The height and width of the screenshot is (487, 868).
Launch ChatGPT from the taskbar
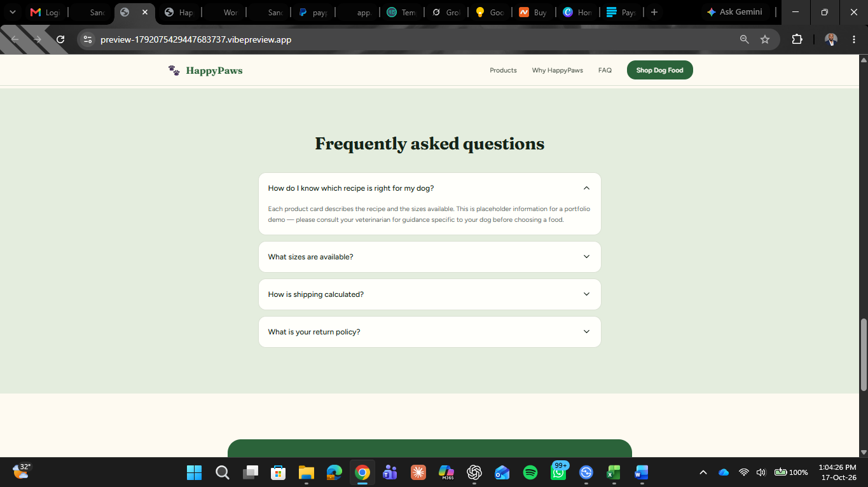474,472
